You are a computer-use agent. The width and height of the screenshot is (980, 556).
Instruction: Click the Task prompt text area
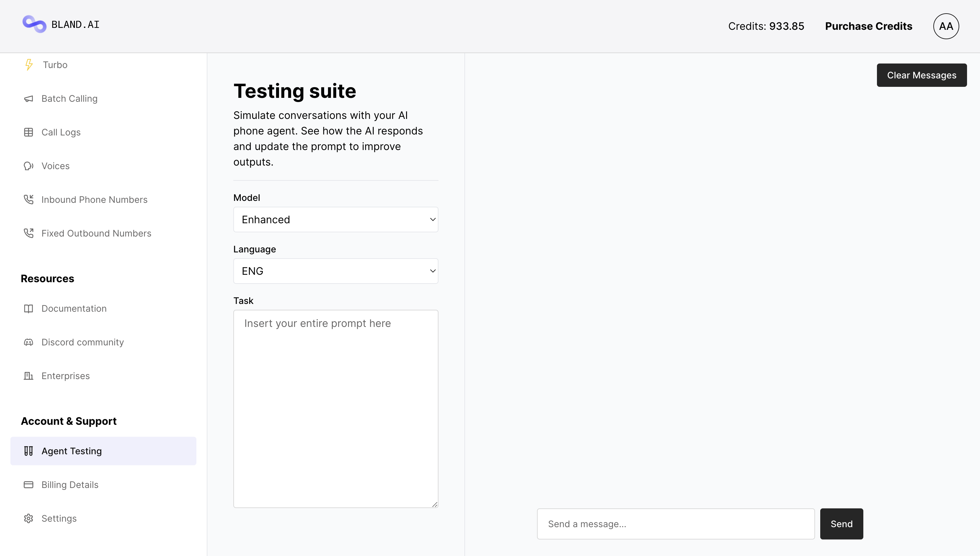coord(335,408)
